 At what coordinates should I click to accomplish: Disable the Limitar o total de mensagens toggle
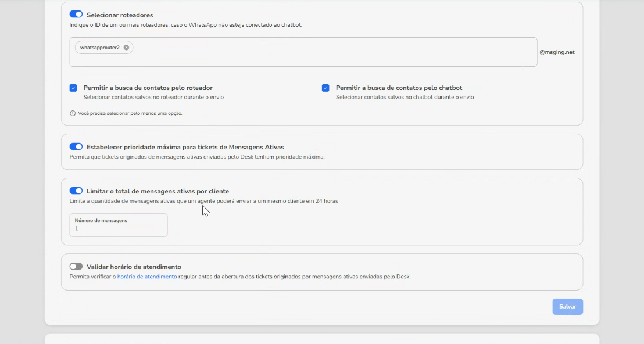pyautogui.click(x=76, y=191)
